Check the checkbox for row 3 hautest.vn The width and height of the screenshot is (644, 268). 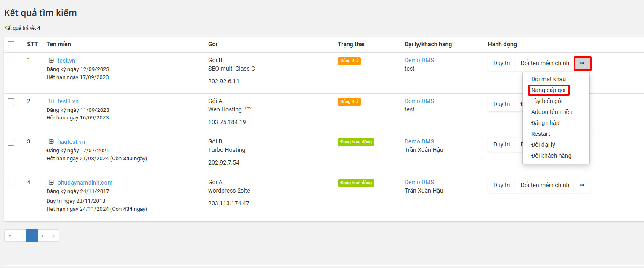tap(11, 142)
